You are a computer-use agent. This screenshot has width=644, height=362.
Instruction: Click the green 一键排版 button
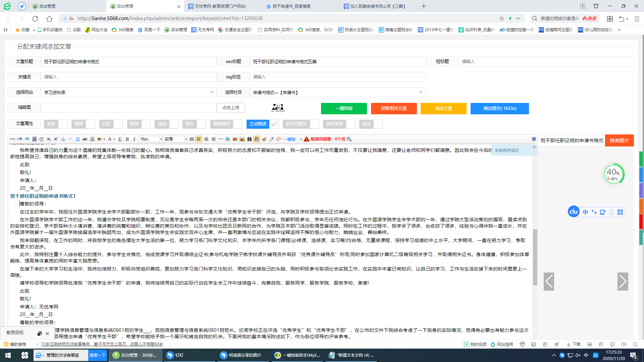343,108
